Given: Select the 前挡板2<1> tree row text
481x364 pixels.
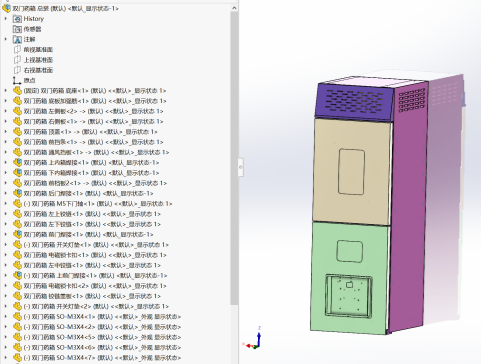Looking at the screenshot, I should [95, 183].
